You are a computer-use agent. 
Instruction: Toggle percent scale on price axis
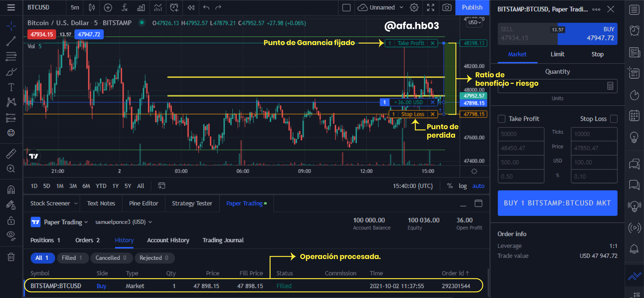(450, 186)
